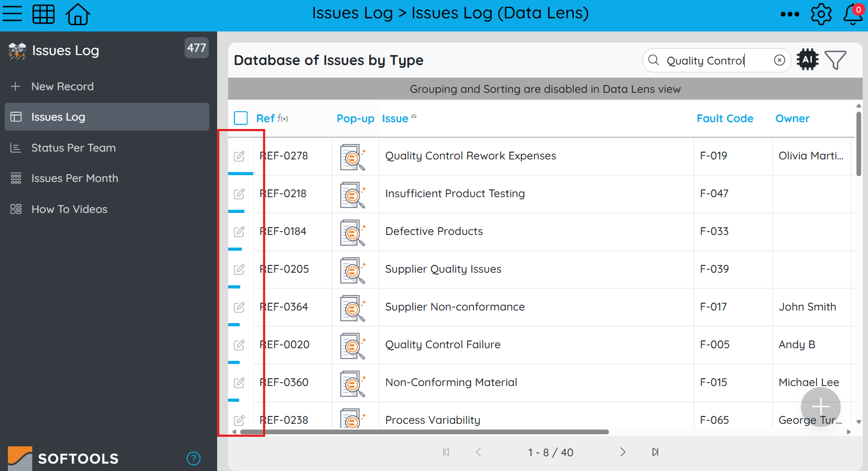Go to next page

(x=623, y=452)
